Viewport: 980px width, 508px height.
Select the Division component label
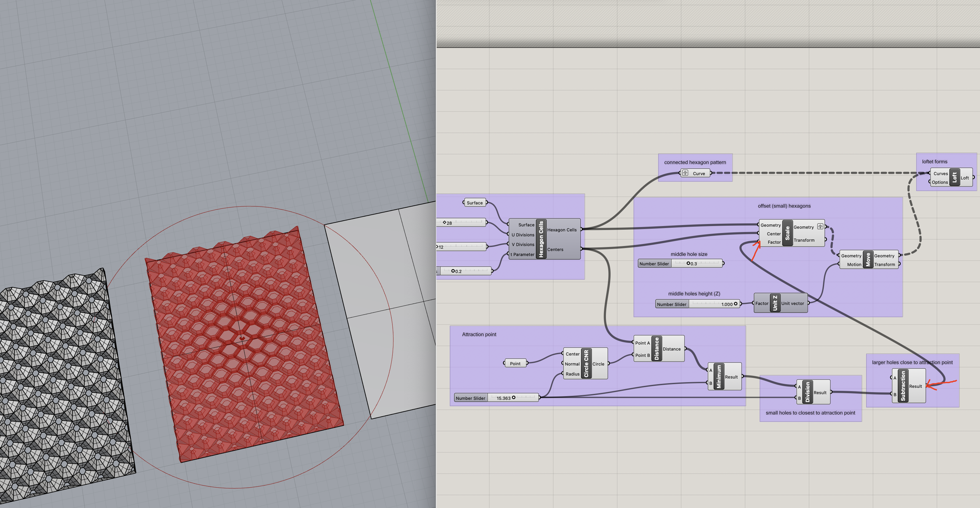pyautogui.click(x=807, y=392)
